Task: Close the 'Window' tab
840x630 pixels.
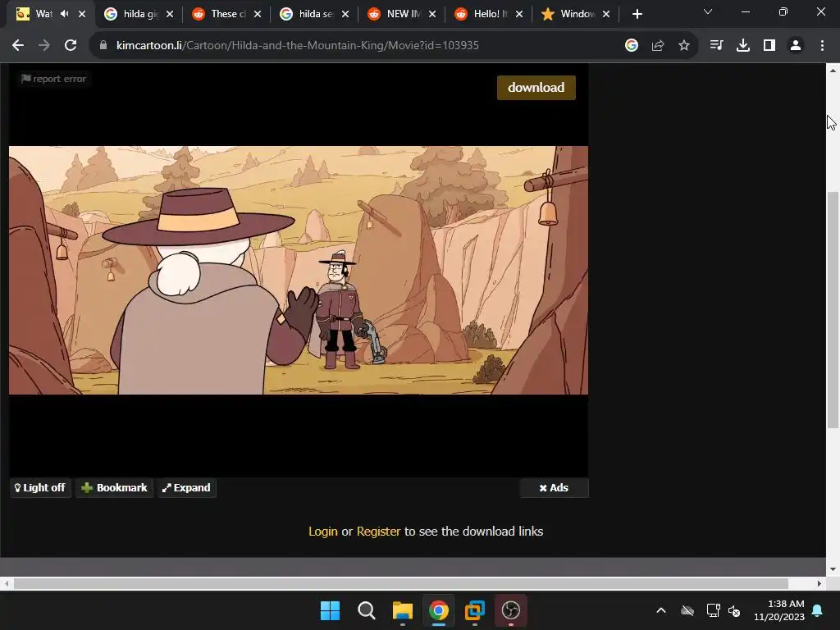Action: click(x=606, y=15)
